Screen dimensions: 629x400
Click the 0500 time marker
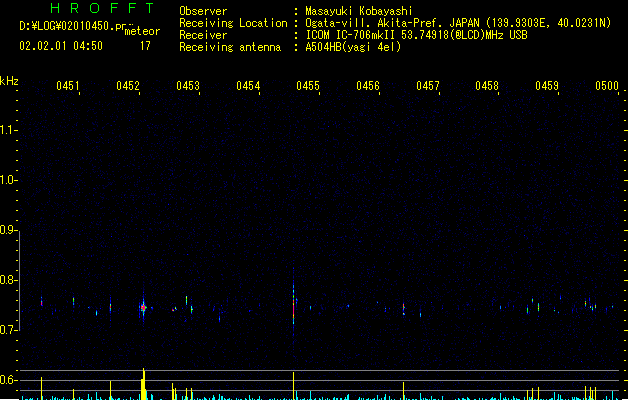[607, 86]
